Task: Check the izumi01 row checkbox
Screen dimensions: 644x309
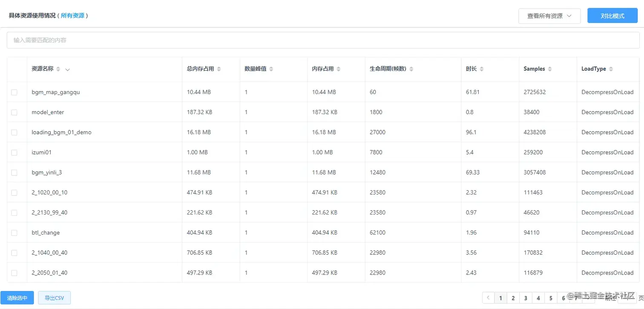Action: 14,152
